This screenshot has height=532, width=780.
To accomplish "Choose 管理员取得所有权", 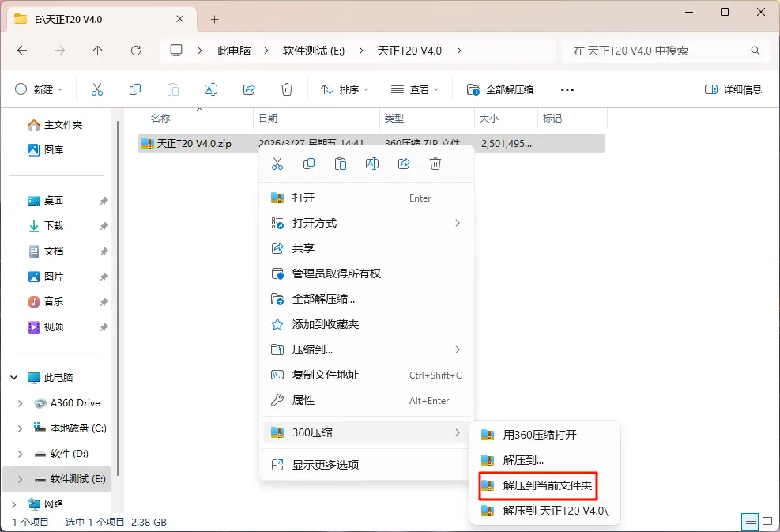I will tap(367, 274).
